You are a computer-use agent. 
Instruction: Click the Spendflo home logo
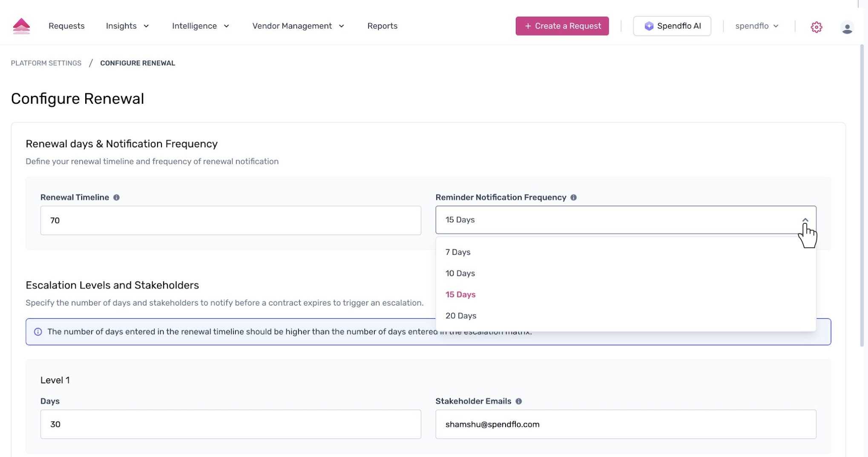tap(21, 26)
